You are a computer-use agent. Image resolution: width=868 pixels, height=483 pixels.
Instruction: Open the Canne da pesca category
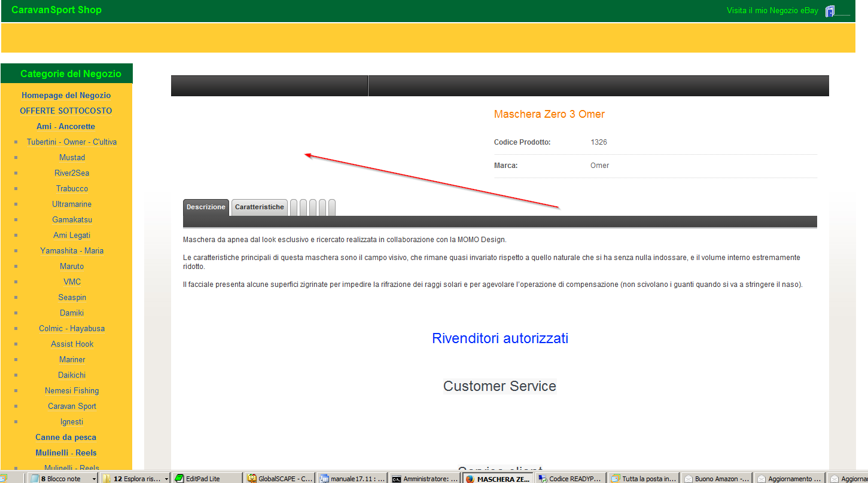pyautogui.click(x=66, y=437)
